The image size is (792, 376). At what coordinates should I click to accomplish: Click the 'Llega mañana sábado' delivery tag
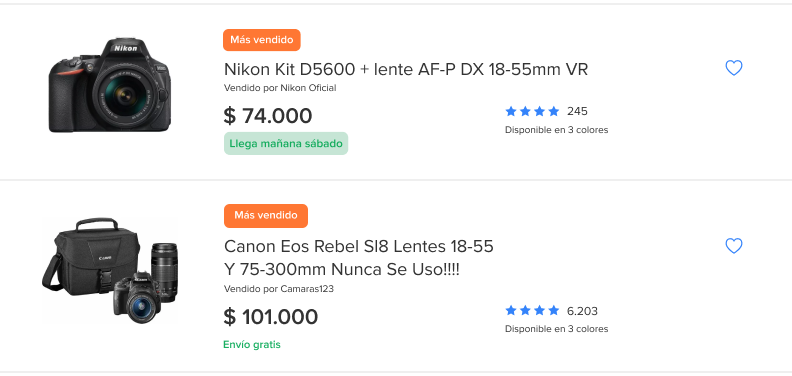(286, 144)
